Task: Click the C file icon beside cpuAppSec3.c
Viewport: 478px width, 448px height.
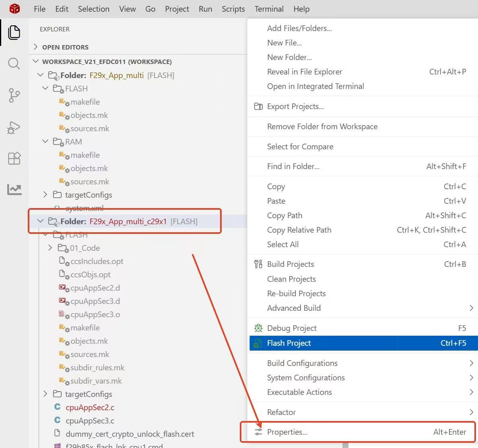Action: pyautogui.click(x=57, y=421)
